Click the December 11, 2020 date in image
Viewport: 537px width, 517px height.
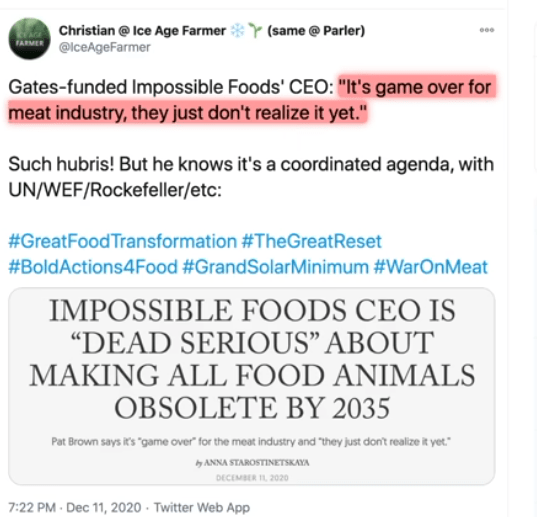point(252,478)
